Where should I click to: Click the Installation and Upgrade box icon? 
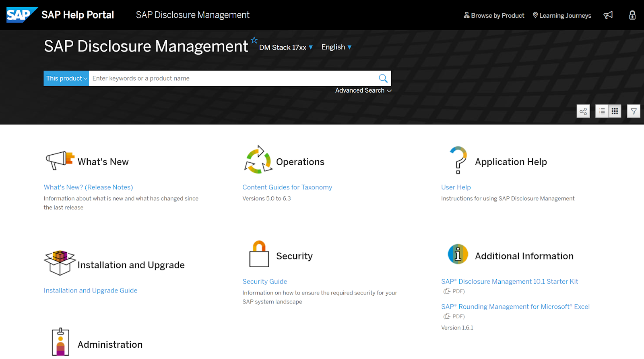tap(60, 263)
